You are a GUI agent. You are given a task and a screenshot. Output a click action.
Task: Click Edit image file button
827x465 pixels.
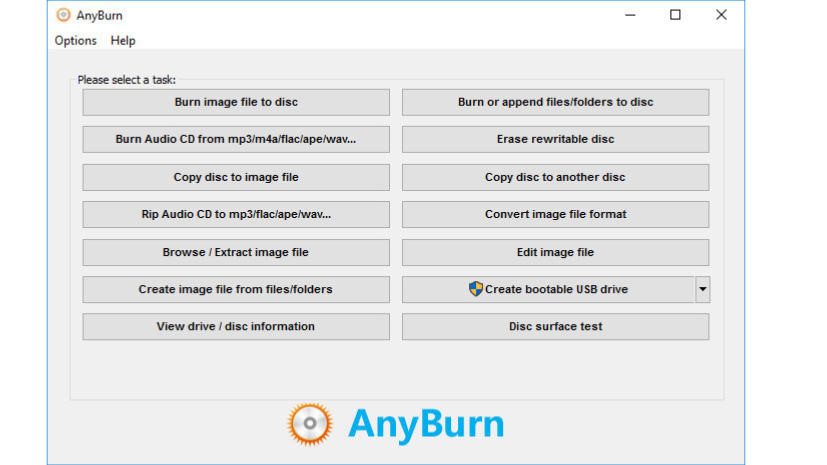pyautogui.click(x=555, y=252)
